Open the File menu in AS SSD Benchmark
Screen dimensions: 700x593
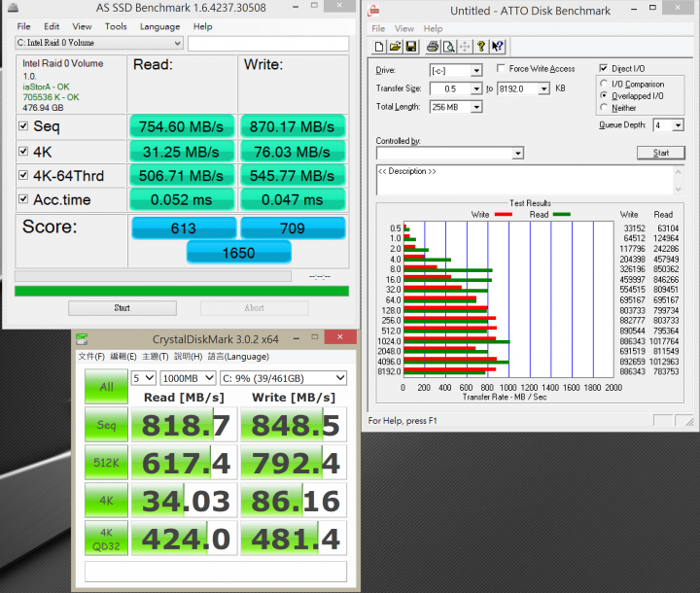coord(23,26)
